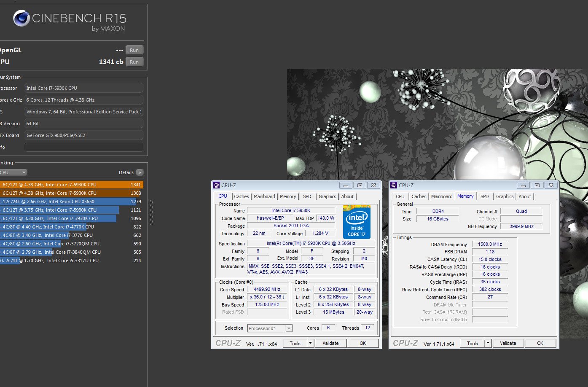Select the Xeon X5650 1279 ranking bar
The height and width of the screenshot is (387, 588).
click(x=72, y=202)
